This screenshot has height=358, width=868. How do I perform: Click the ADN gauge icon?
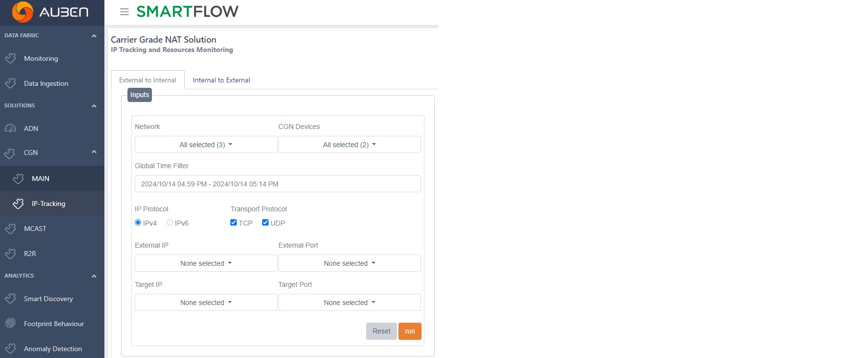click(x=11, y=128)
